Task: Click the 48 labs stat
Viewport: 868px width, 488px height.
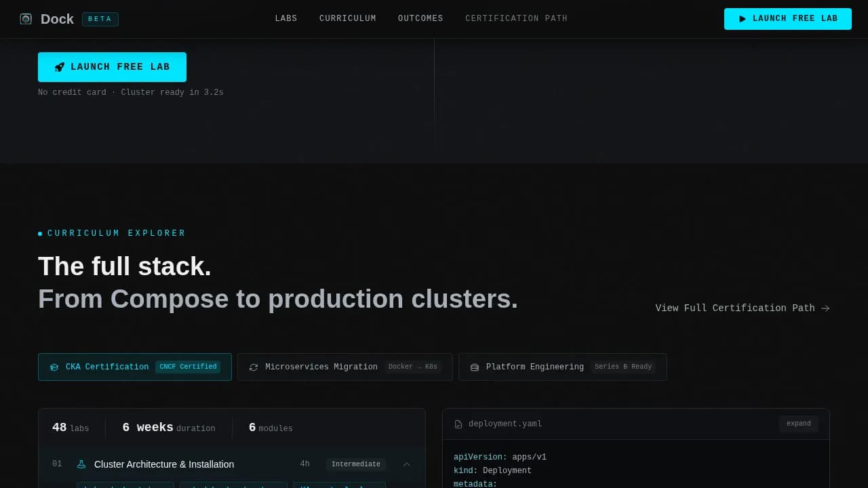Action: point(71,428)
